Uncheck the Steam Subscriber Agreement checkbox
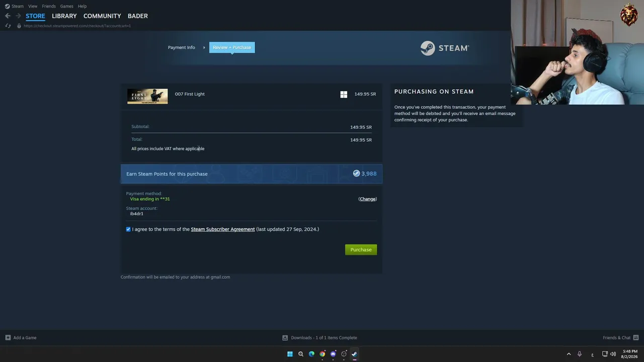644x362 pixels. (128, 229)
